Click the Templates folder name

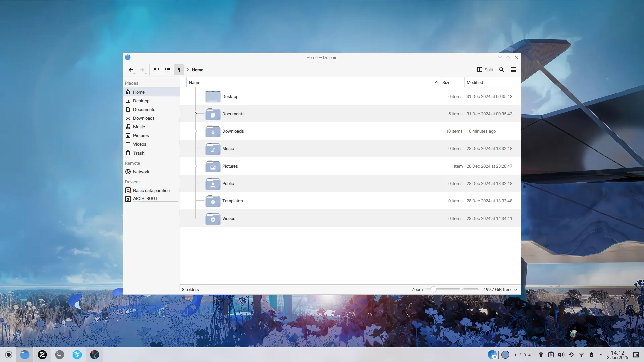(x=232, y=201)
